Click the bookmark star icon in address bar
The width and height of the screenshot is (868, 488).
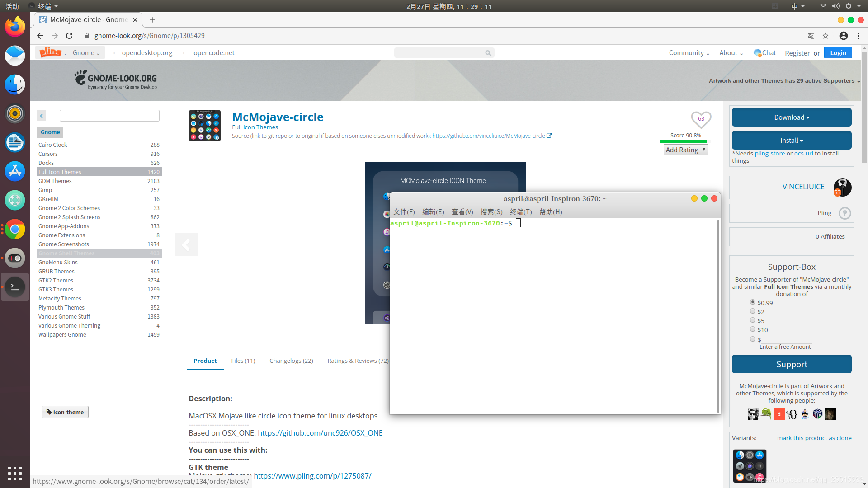click(826, 36)
